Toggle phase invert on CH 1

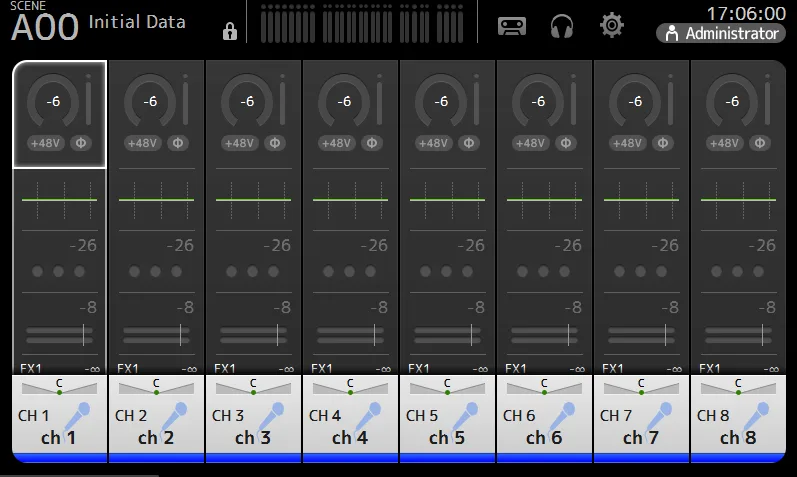[x=81, y=143]
